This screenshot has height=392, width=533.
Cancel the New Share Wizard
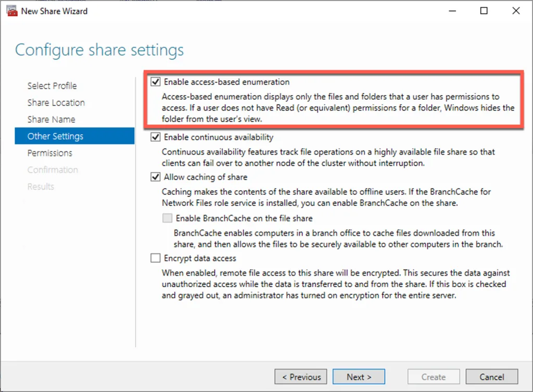492,377
